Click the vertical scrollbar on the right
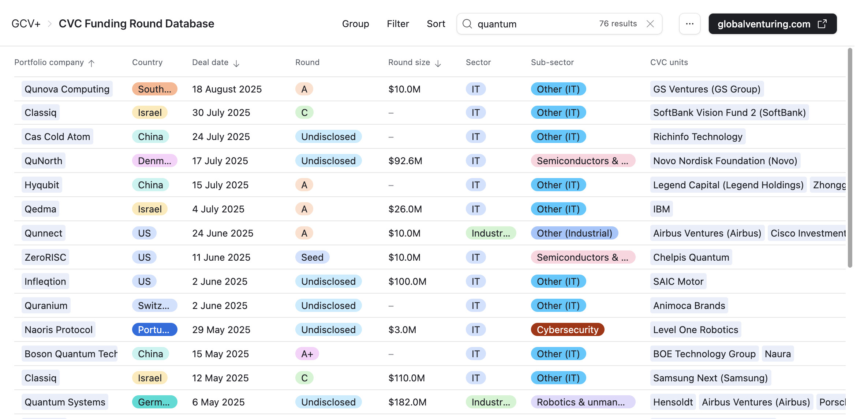 coord(850,157)
